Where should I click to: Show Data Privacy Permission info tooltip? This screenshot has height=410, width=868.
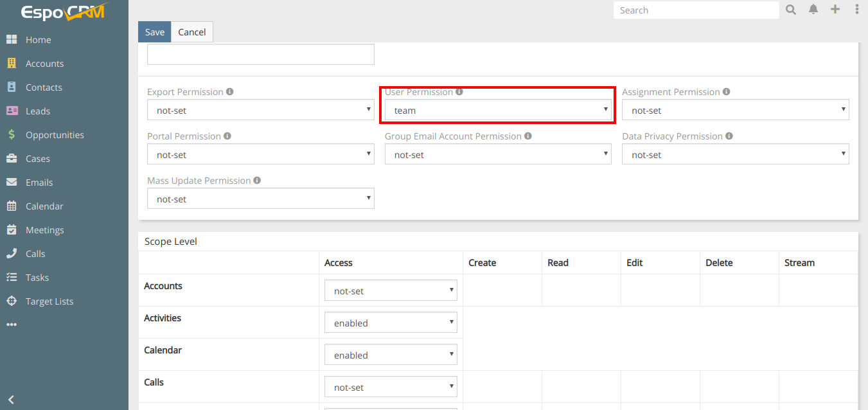click(x=729, y=136)
